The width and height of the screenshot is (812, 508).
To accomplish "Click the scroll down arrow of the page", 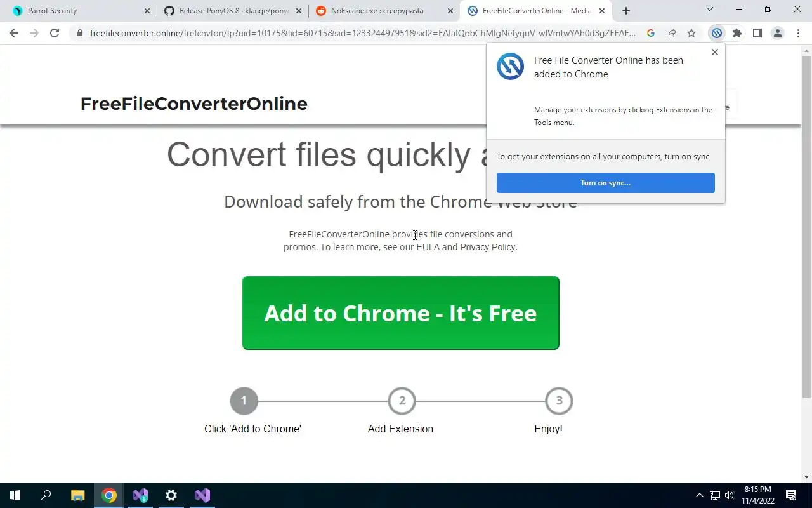I will point(806,477).
